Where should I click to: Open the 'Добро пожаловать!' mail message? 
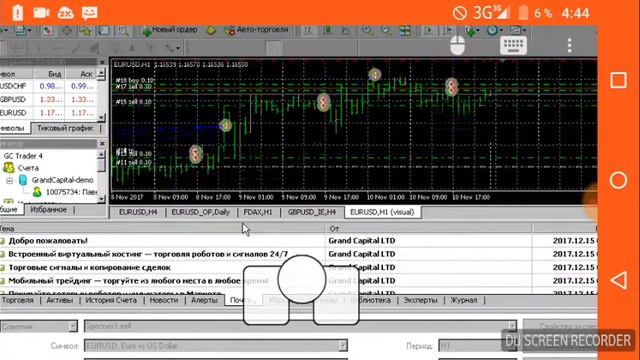(48, 241)
